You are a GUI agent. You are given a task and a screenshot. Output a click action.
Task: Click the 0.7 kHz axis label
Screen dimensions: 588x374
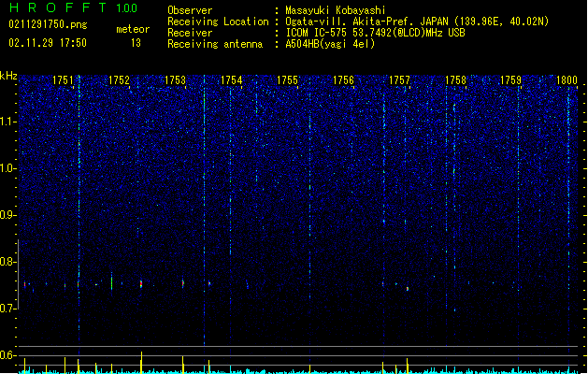pos(7,309)
